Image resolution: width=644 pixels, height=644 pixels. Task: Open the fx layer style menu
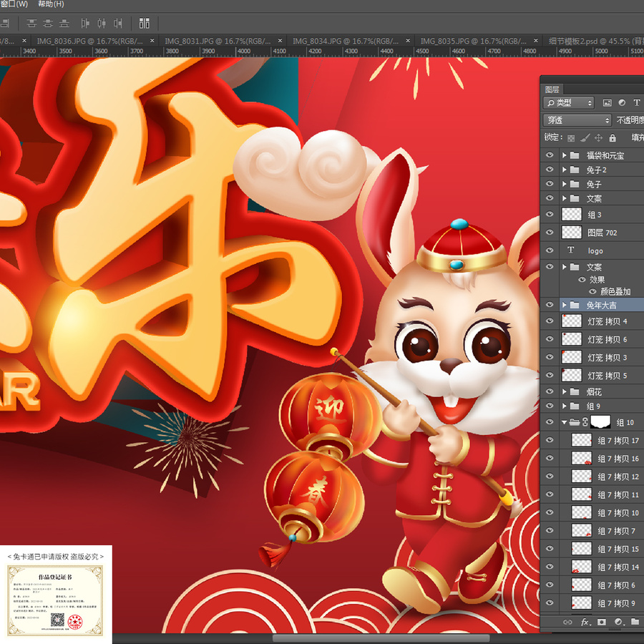(x=585, y=622)
